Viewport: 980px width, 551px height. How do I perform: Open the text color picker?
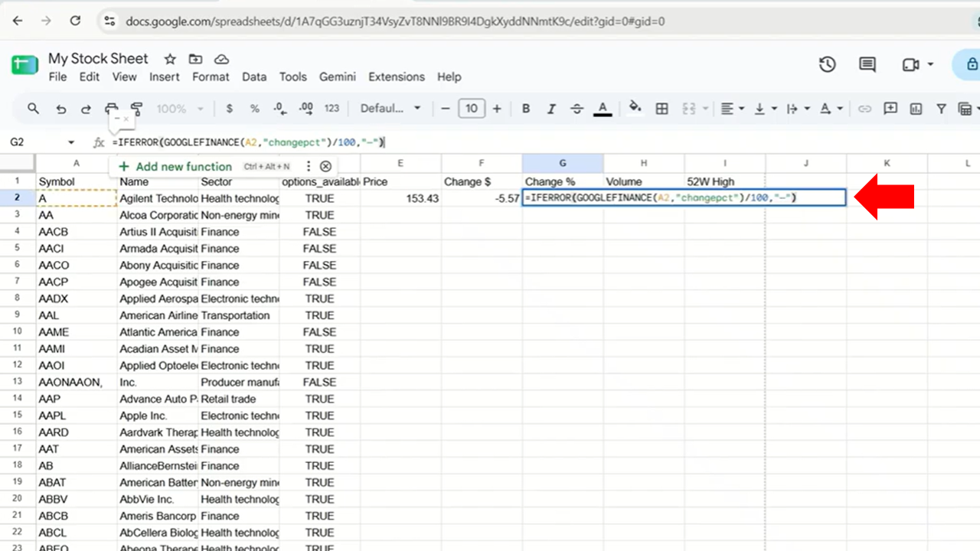603,109
